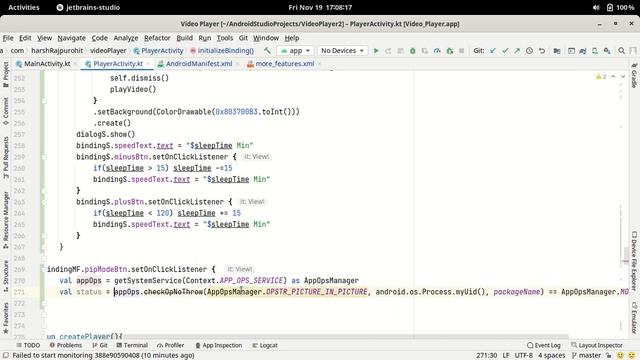640x360 pixels.
Task: Change LF line separator in status bar
Action: [506, 356]
